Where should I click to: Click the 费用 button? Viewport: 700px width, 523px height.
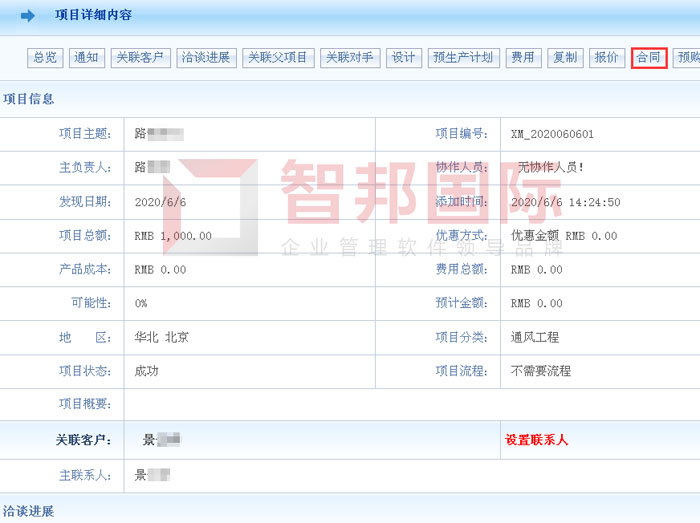(521, 58)
